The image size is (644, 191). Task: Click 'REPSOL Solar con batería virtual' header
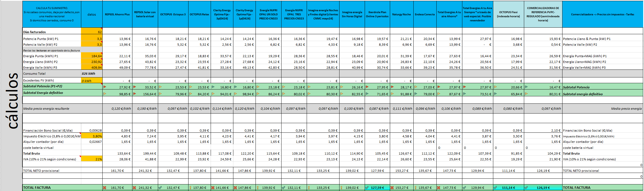pyautogui.click(x=145, y=14)
